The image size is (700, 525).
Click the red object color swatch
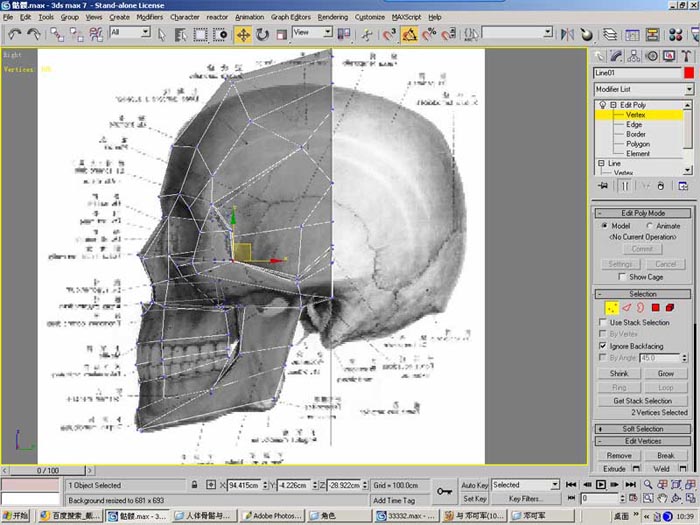(x=689, y=73)
